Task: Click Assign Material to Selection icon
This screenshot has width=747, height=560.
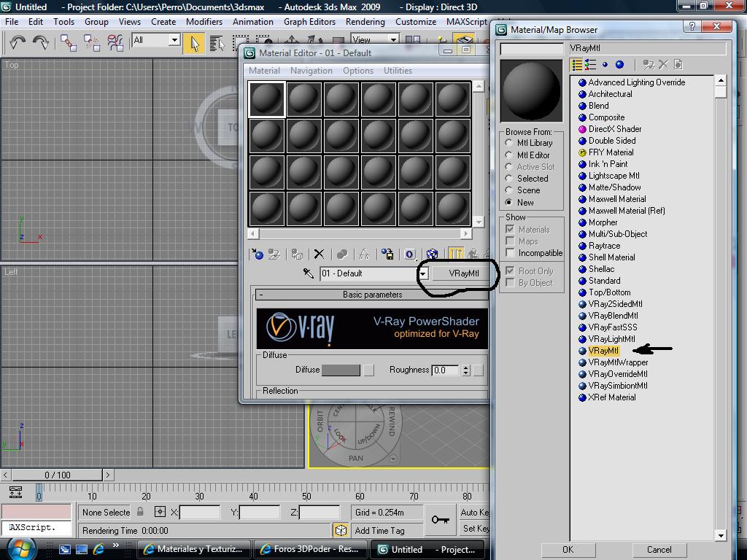Action: [x=298, y=254]
